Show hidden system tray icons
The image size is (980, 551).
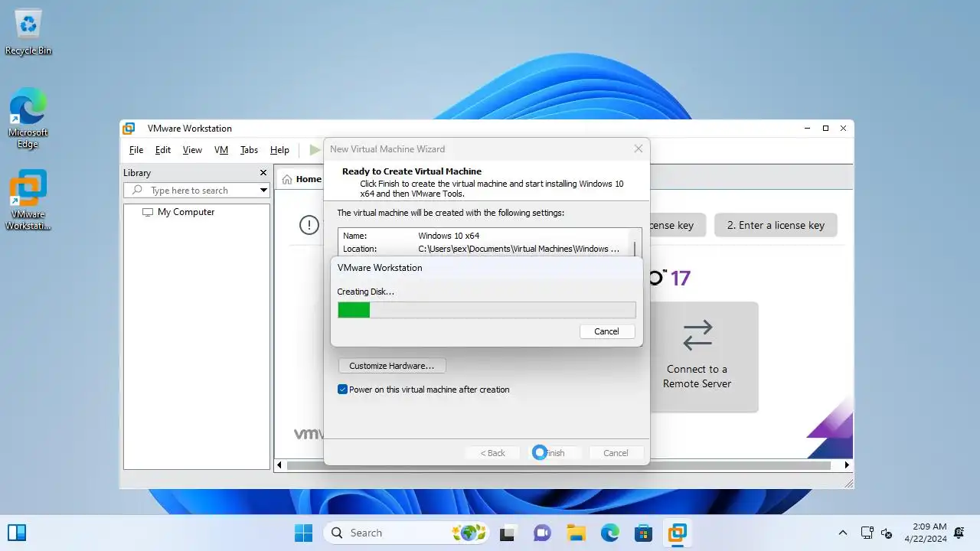pos(843,533)
